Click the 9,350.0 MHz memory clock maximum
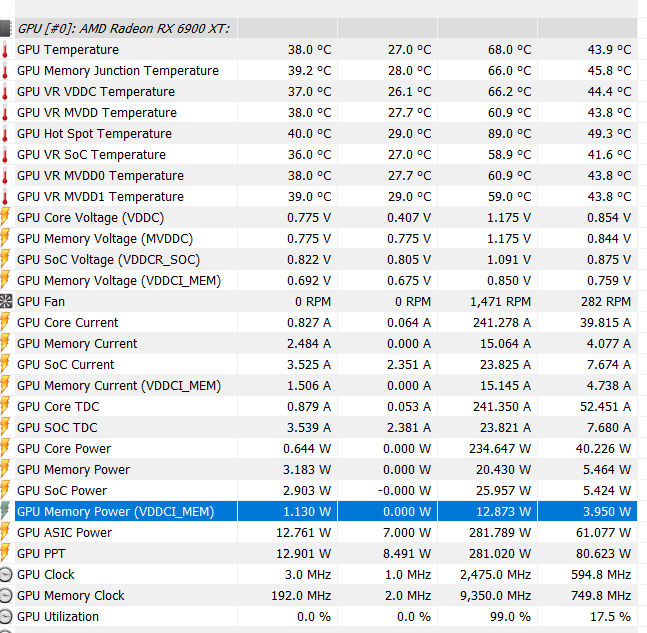647x633 pixels. coord(496,595)
